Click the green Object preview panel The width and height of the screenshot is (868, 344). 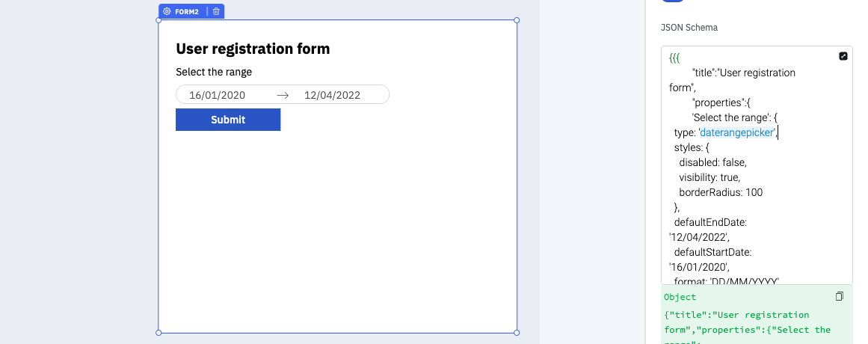(x=756, y=322)
